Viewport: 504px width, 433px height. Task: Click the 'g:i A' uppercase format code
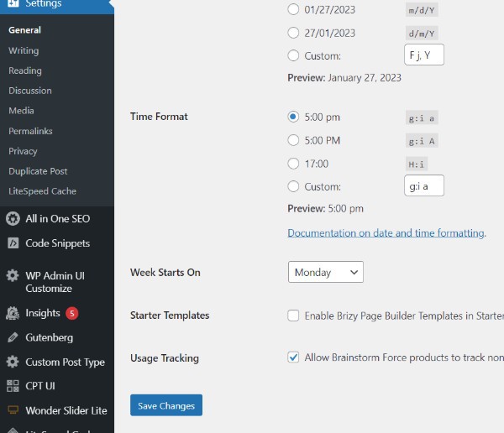422,141
